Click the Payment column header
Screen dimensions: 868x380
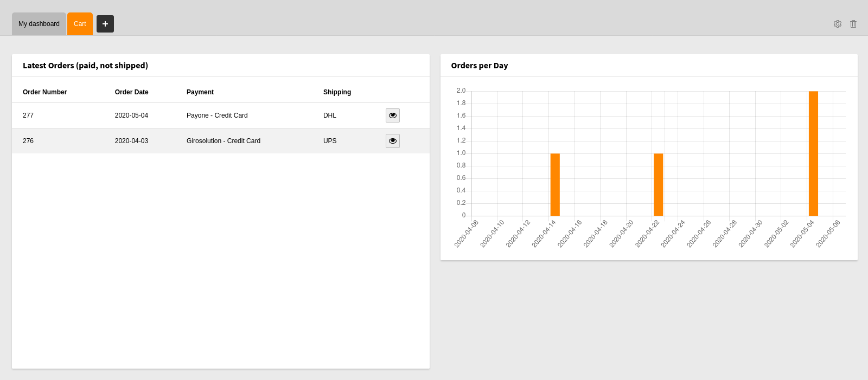point(200,92)
